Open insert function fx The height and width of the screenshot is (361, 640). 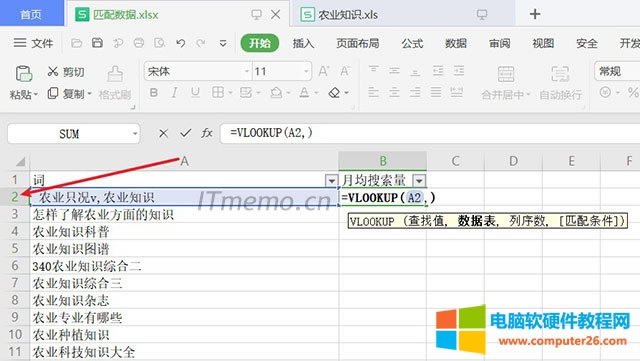pos(207,133)
